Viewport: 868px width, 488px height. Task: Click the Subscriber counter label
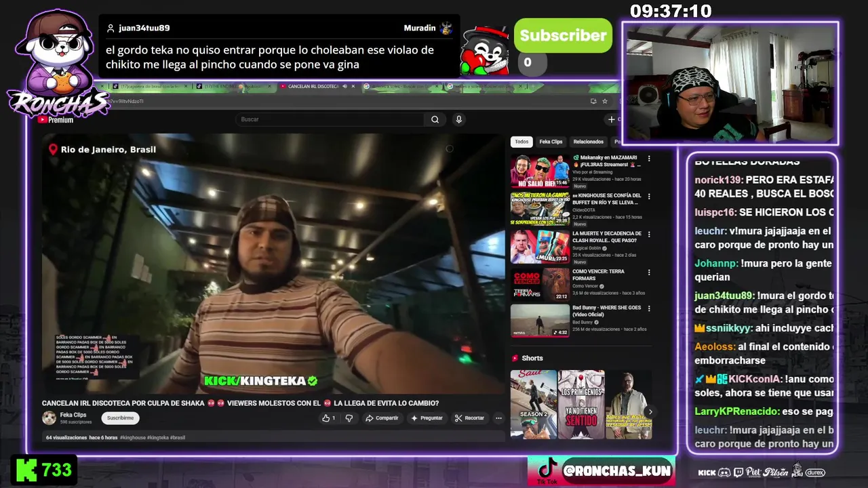point(563,36)
